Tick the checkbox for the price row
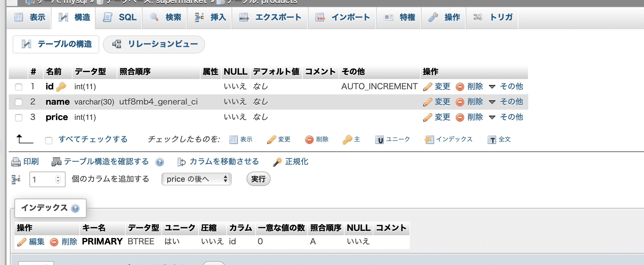644x265 pixels. pos(19,117)
